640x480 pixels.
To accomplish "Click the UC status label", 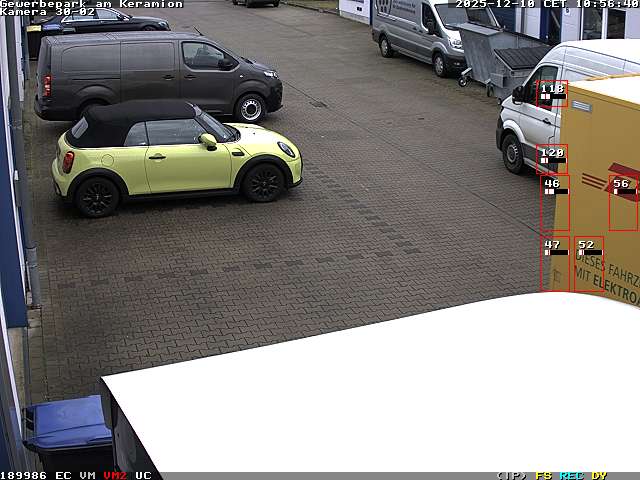I will (x=143, y=475).
